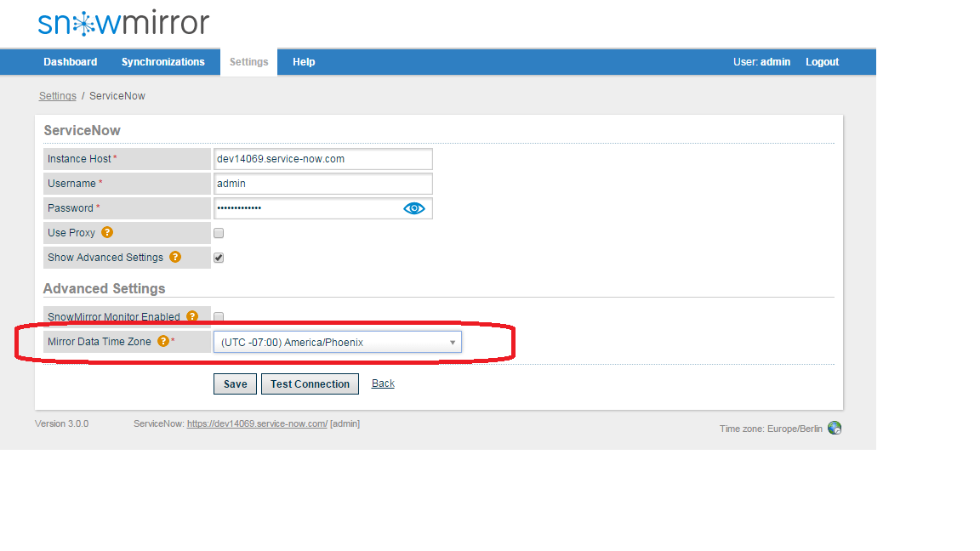This screenshot has height=551, width=980.
Task: Switch to the Dashboard tab
Action: click(x=70, y=61)
